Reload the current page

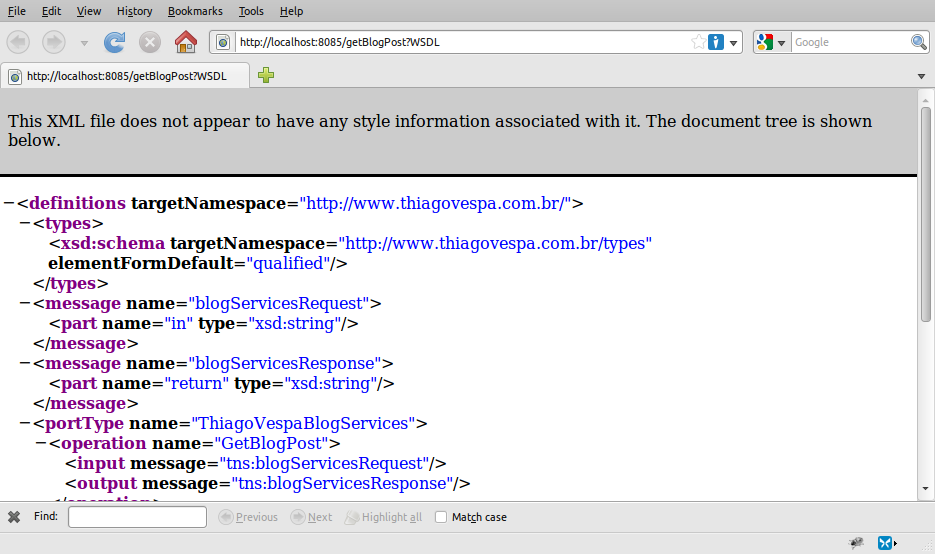point(115,42)
